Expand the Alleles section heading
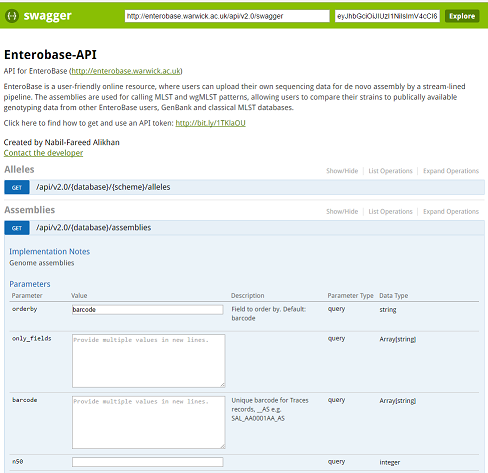The width and height of the screenshot is (488, 473). (x=19, y=169)
